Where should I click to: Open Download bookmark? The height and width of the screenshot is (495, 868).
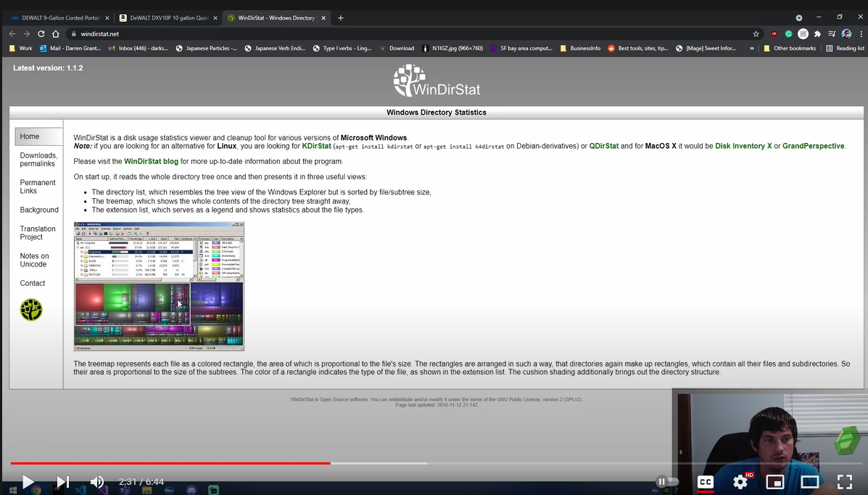[397, 48]
